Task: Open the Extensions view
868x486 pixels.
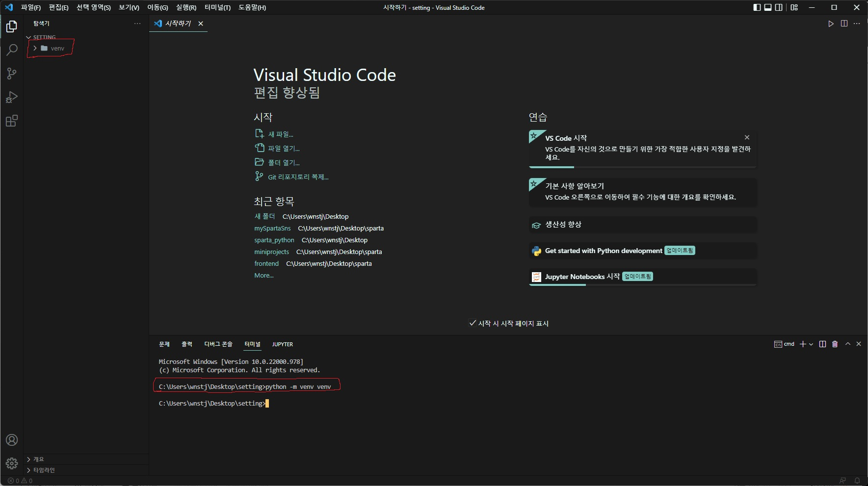Action: (12, 121)
